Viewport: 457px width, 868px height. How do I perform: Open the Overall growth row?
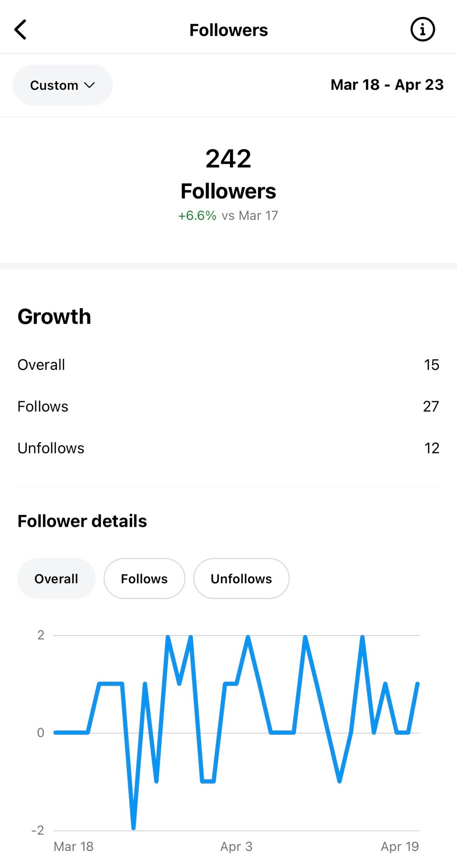click(x=228, y=365)
